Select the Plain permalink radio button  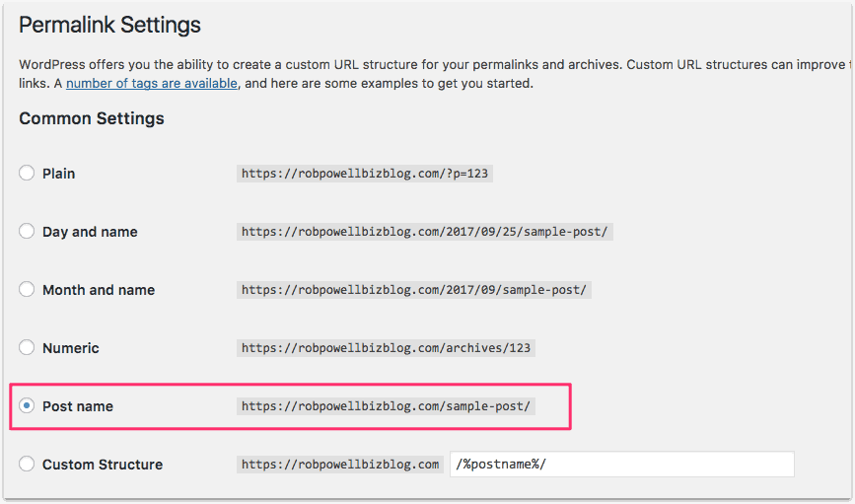(x=27, y=174)
